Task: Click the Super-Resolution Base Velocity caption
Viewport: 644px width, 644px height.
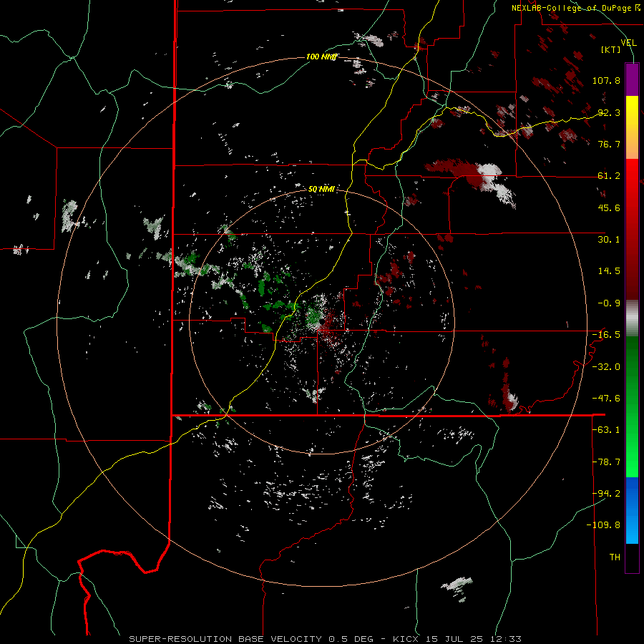Action: tap(326, 639)
